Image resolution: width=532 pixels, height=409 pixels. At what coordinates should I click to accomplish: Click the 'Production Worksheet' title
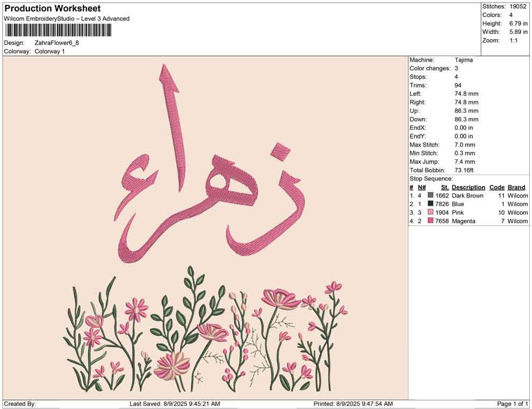point(53,9)
